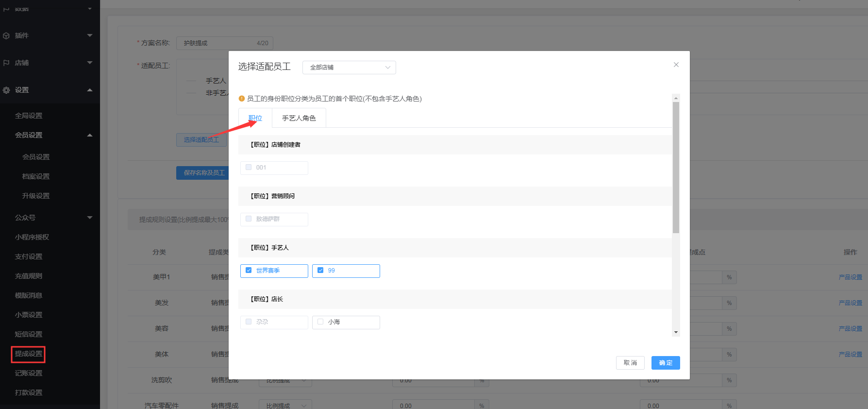Expand the 公众号 submenu arrow

tap(90, 218)
